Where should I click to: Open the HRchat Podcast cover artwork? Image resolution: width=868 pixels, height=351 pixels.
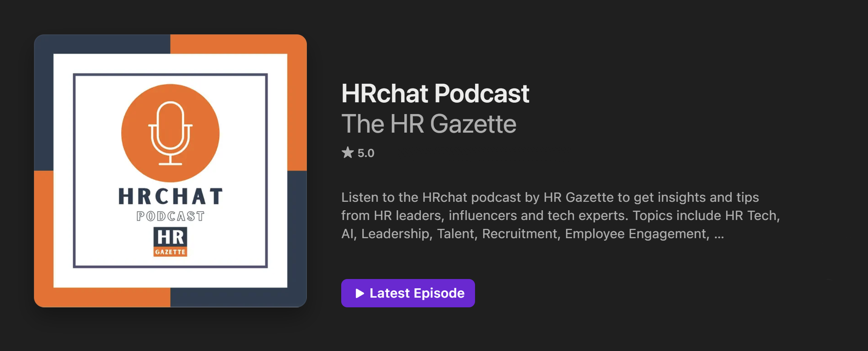170,171
